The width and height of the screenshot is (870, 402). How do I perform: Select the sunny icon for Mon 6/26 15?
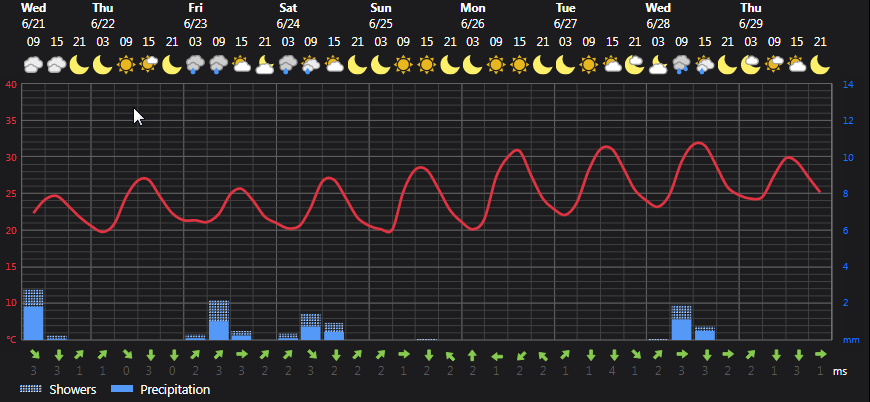click(x=519, y=65)
